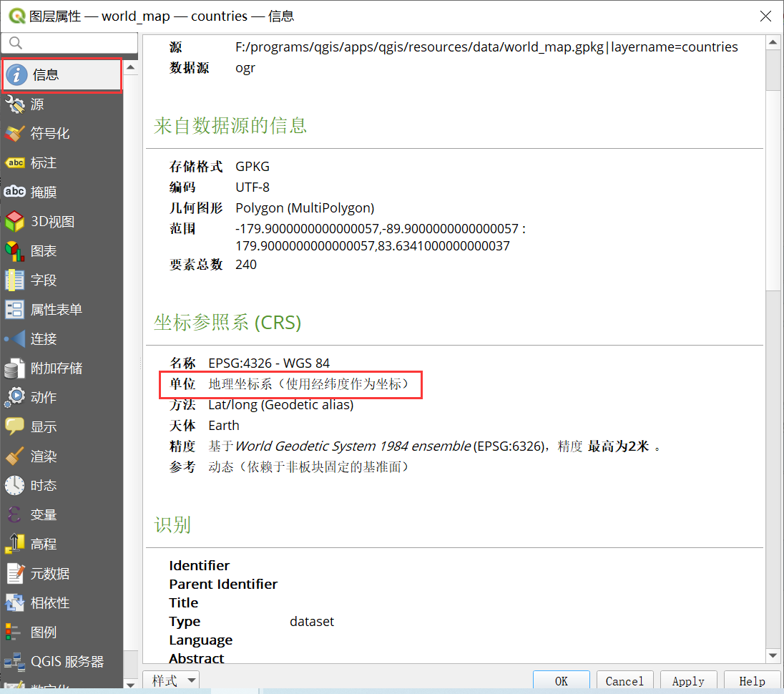Screen dimensions: 784x694
Task: Open the 渲染 (Rendering) page
Action: (x=62, y=456)
